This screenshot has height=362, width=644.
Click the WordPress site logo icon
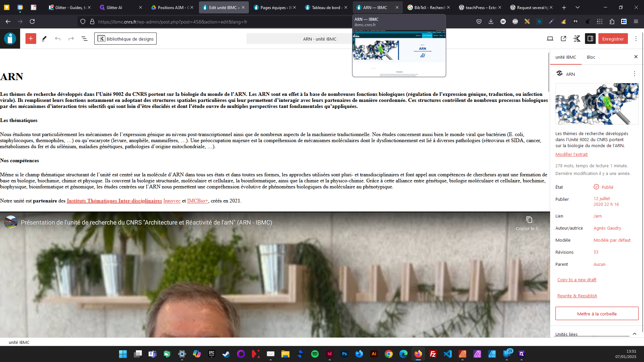10,39
